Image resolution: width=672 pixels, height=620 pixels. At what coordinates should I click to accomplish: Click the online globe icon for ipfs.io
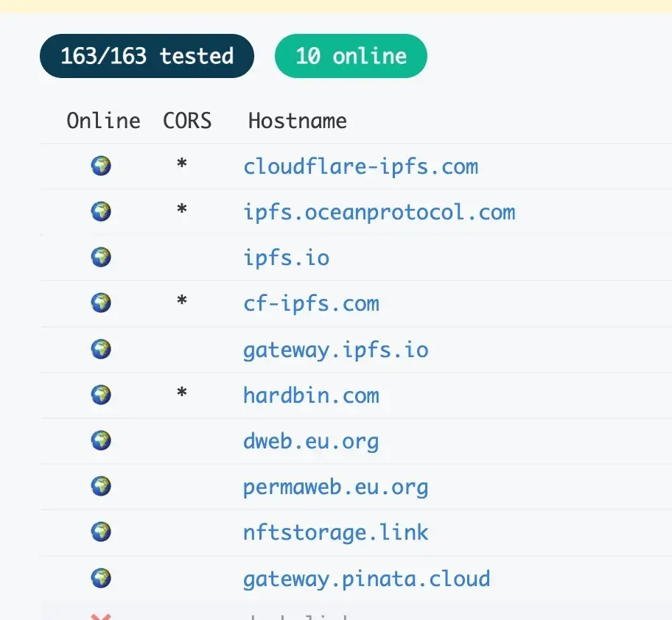click(x=101, y=257)
